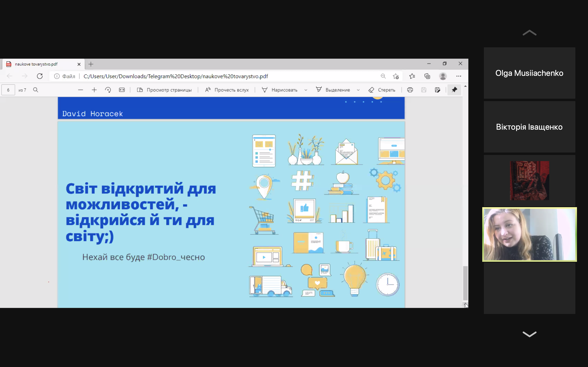Open browser collections icon
The image size is (588, 367).
[x=427, y=76]
